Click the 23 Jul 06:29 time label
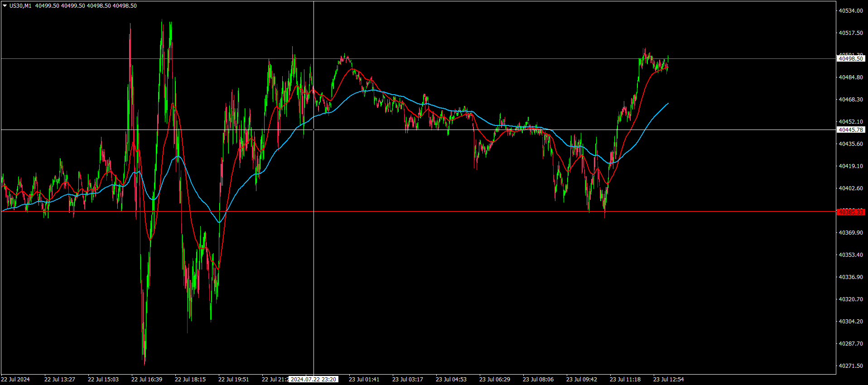 pyautogui.click(x=495, y=380)
